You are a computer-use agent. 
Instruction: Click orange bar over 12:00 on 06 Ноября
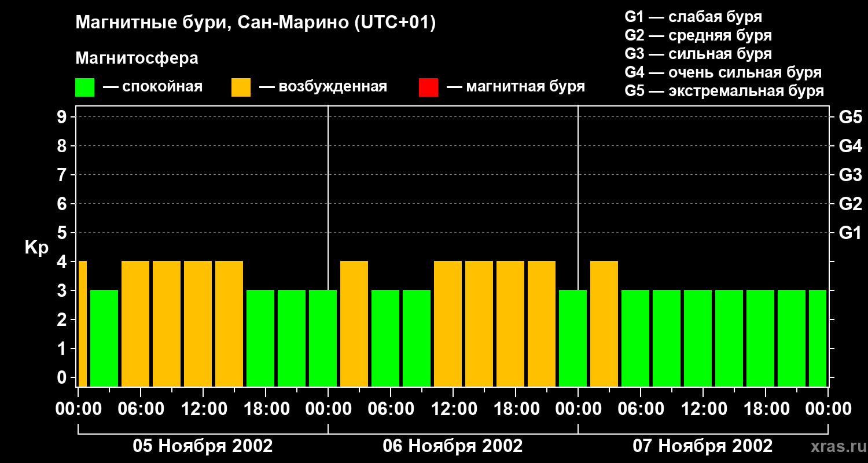tap(448, 324)
